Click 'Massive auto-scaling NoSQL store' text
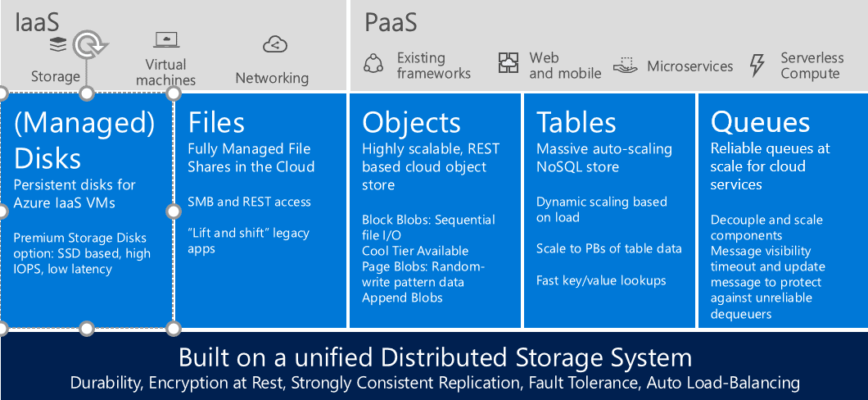The image size is (868, 400). pos(604,158)
